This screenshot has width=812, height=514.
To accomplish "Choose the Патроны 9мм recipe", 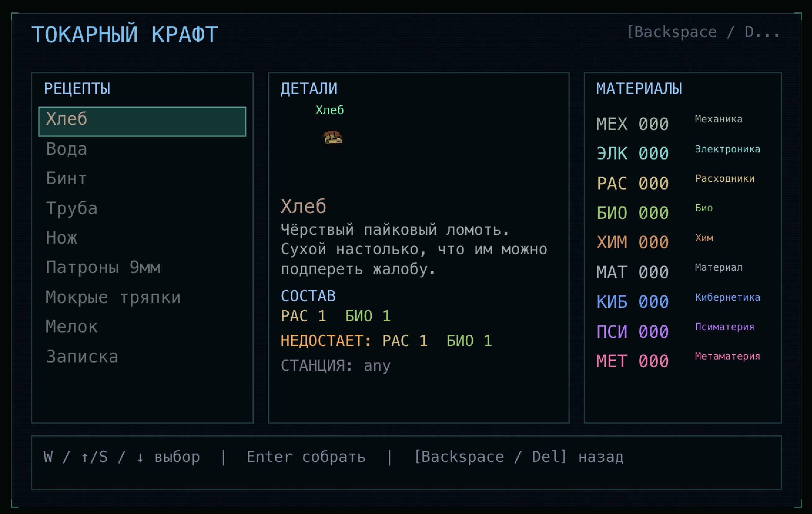I will pyautogui.click(x=142, y=267).
